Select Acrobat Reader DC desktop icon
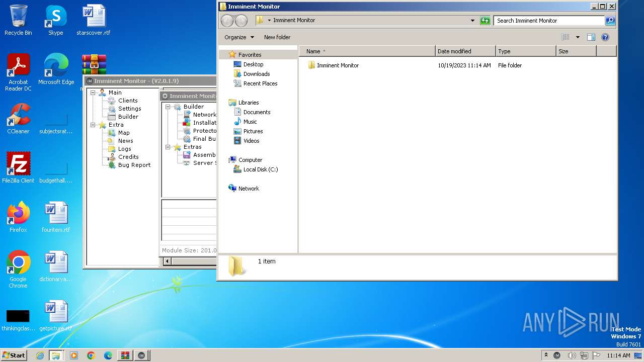The image size is (644, 362). pyautogui.click(x=18, y=72)
